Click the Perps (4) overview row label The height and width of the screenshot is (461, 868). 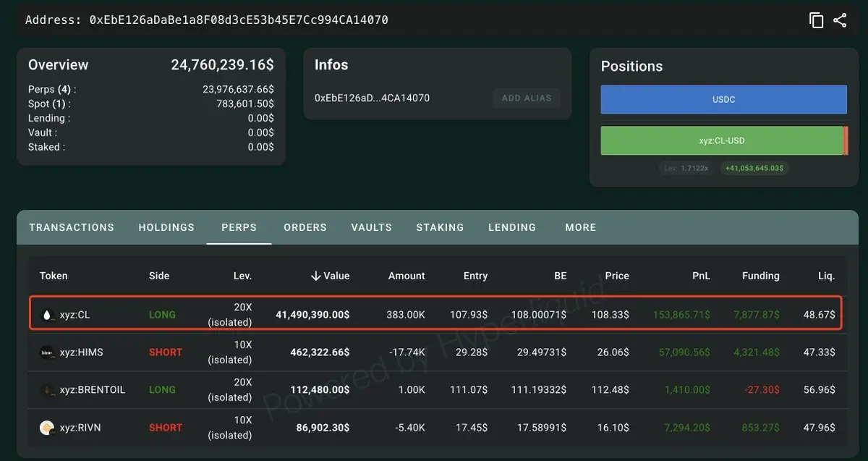click(x=52, y=89)
